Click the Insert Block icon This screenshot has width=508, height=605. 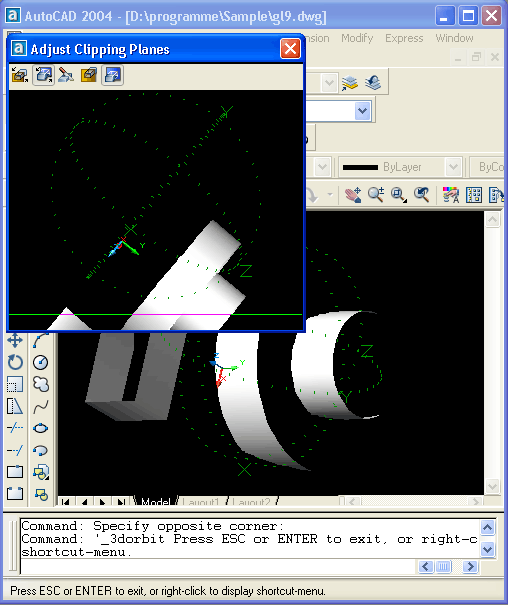[41, 472]
